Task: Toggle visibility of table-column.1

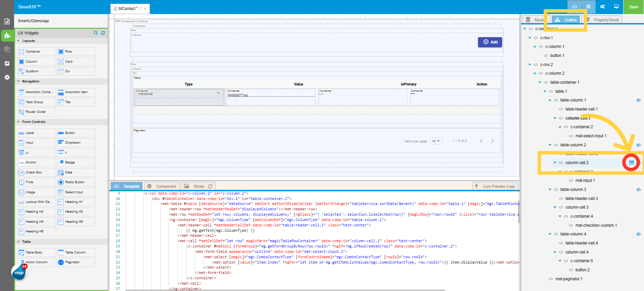Action: 639,100
